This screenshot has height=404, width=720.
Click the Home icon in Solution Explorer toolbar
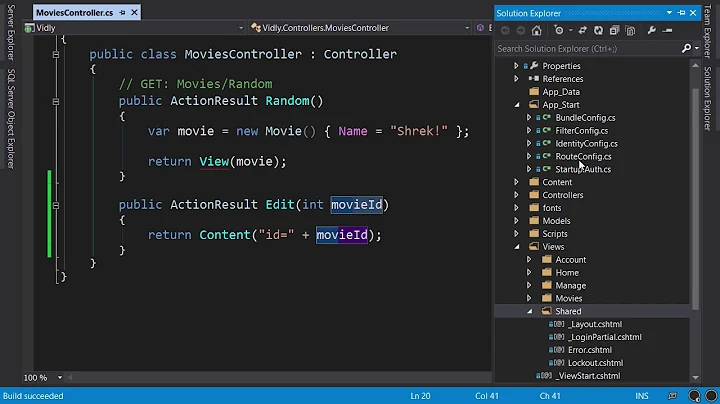point(536,30)
